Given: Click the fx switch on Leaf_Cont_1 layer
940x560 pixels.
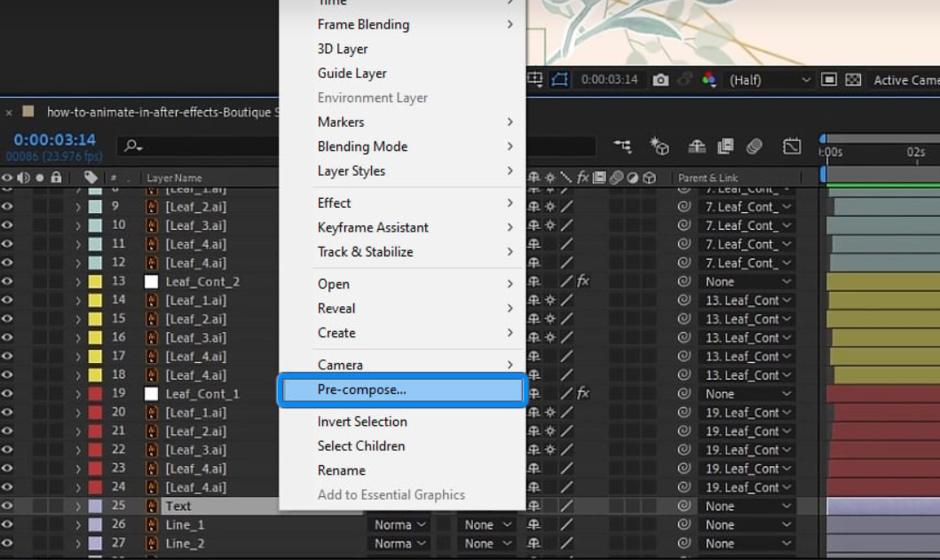Looking at the screenshot, I should (x=582, y=393).
